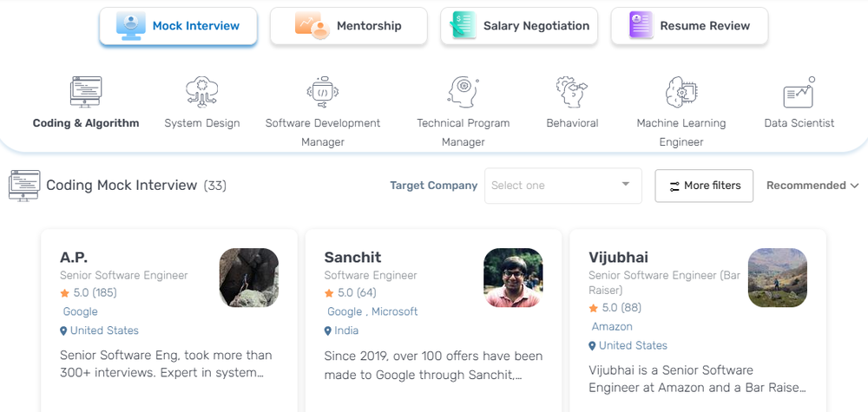
Task: Open the Mock Interview tab
Action: [x=178, y=26]
